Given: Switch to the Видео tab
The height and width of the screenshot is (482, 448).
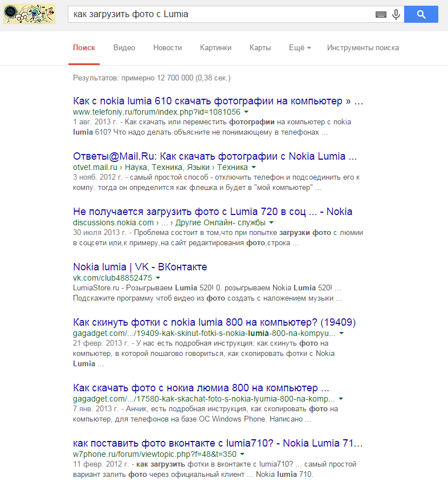Looking at the screenshot, I should tap(124, 48).
